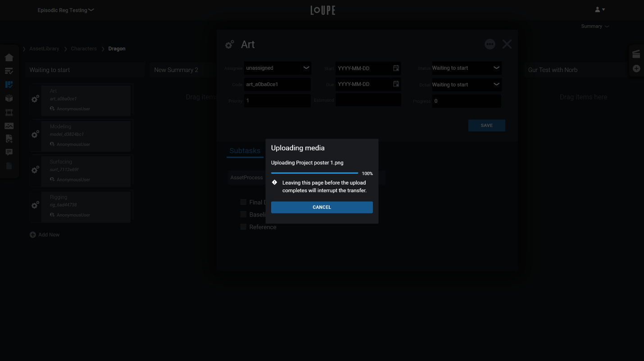Expand the Episodic Reg Testing project dropdown
The image size is (644, 361).
point(66,10)
